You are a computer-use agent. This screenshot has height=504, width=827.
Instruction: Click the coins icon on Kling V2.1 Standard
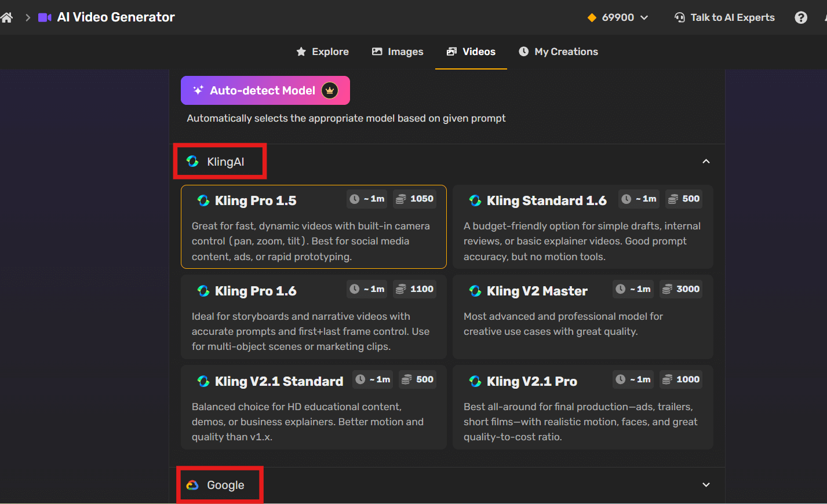[x=406, y=379]
